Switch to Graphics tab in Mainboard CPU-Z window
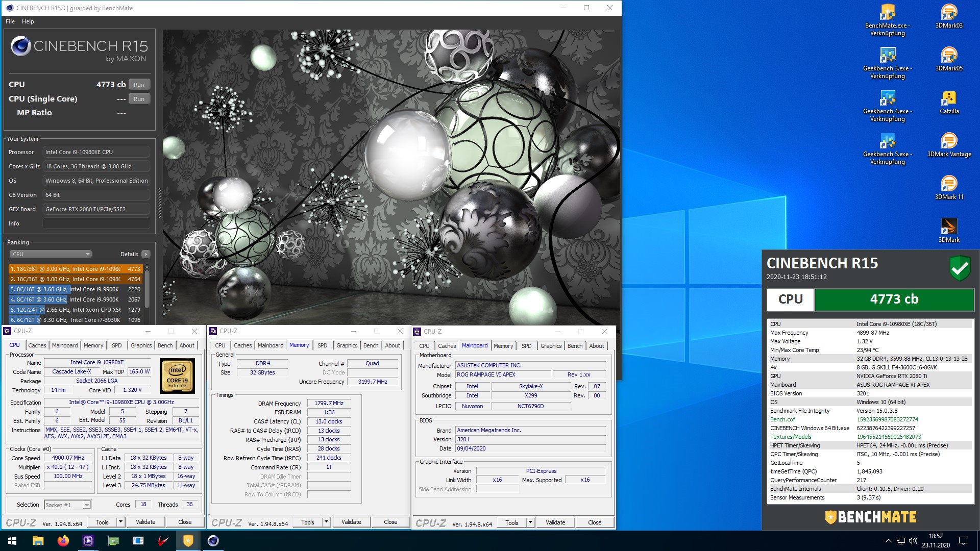 [551, 346]
